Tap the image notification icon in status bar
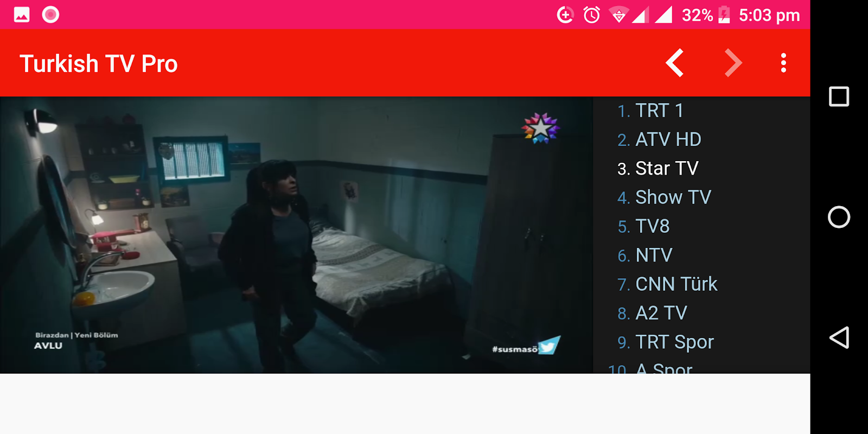The height and width of the screenshot is (434, 868). click(22, 15)
